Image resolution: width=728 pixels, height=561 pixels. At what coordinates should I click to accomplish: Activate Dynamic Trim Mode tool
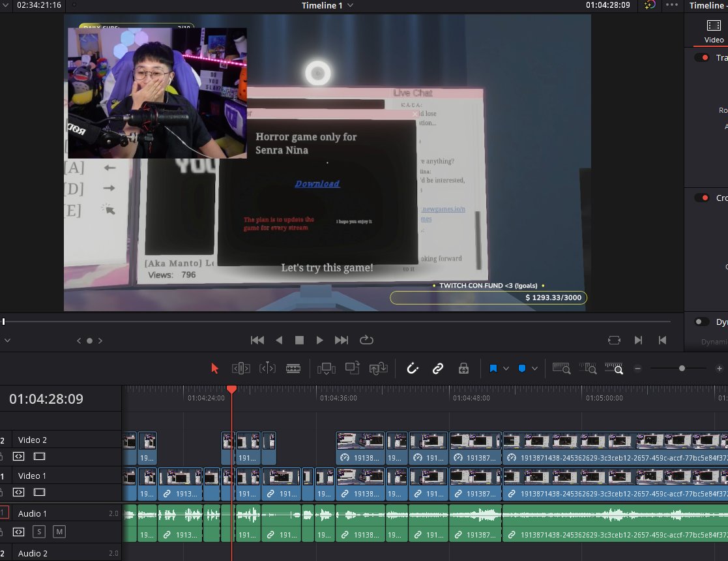267,369
